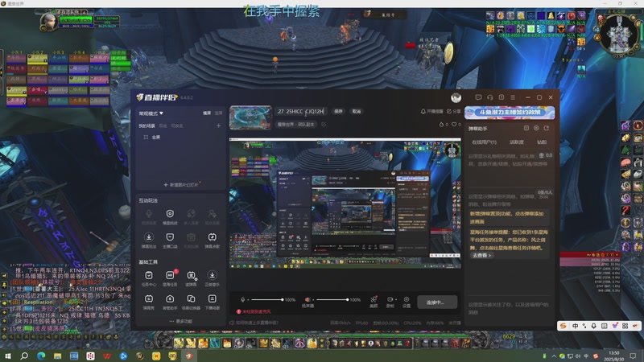Click the 斗鱼潜力主播签约政策 banner
The height and width of the screenshot is (362, 644).
tap(510, 113)
